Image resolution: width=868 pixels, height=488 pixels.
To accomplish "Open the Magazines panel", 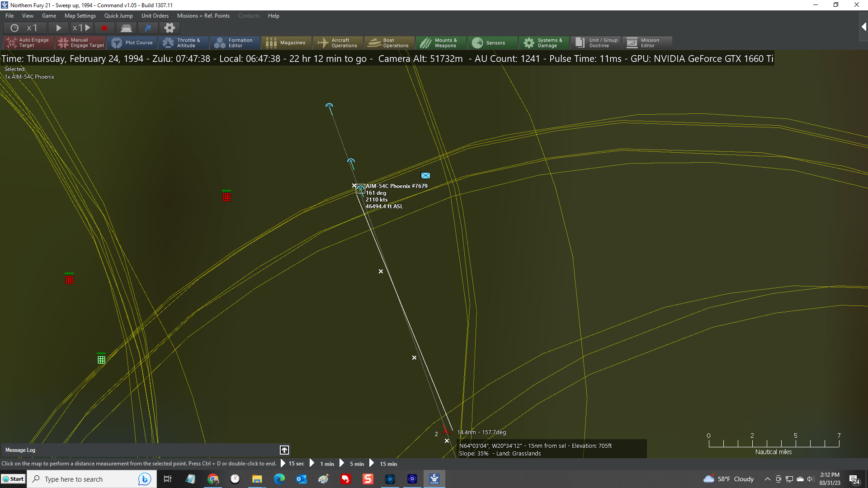I will (287, 43).
